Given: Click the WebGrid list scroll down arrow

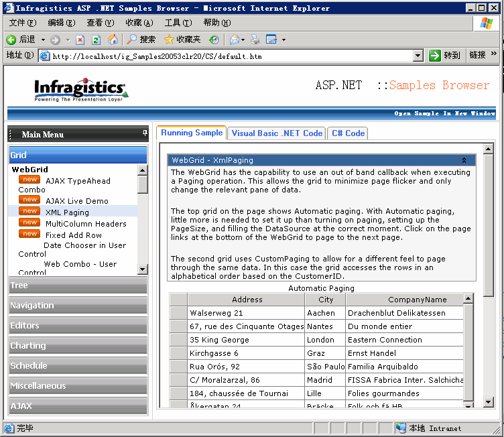Looking at the screenshot, I should point(142,269).
